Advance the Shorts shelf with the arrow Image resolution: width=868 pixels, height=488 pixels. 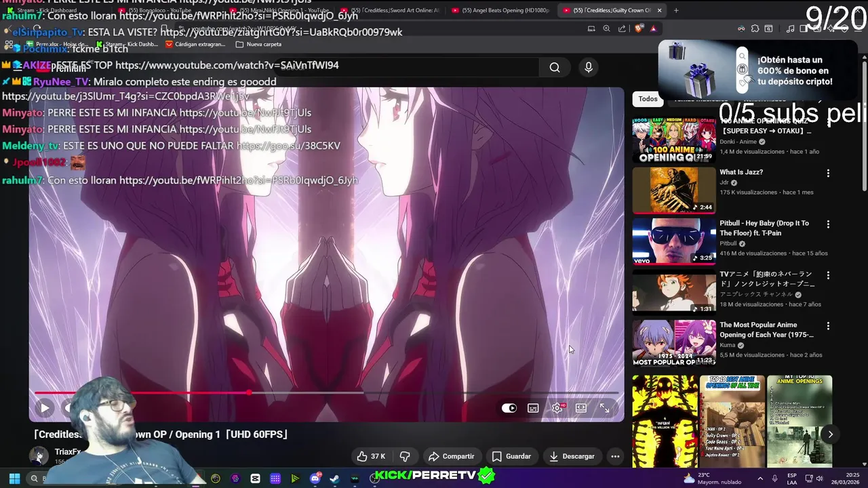830,434
